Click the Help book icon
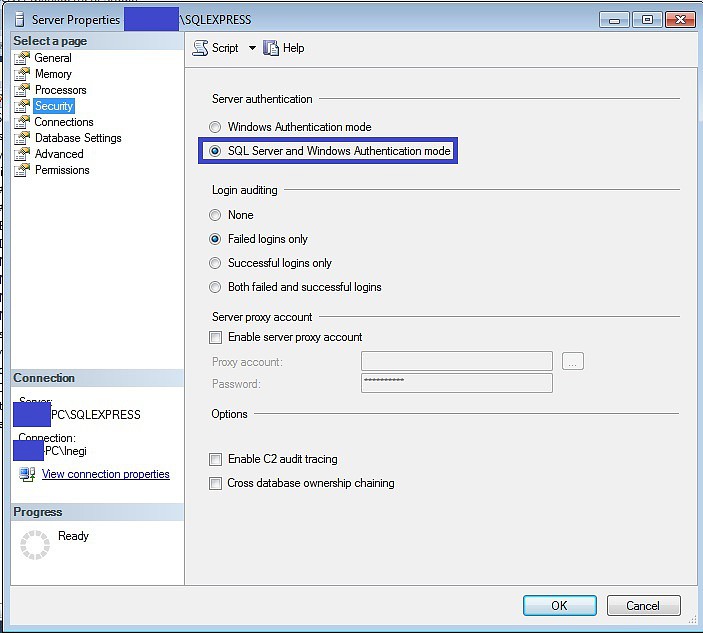Viewport: 703px width, 633px height. [270, 48]
